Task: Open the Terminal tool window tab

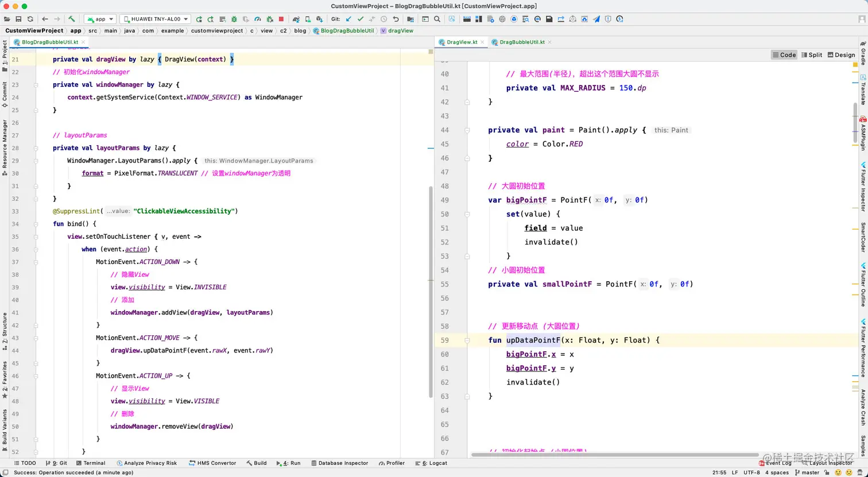Action: pyautogui.click(x=90, y=463)
